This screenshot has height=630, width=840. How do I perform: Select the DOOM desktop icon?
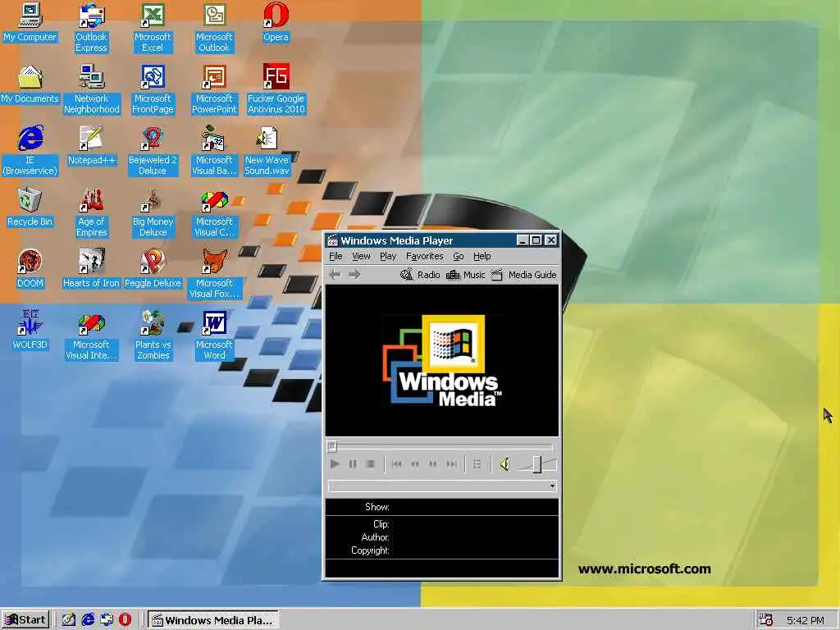[30, 269]
